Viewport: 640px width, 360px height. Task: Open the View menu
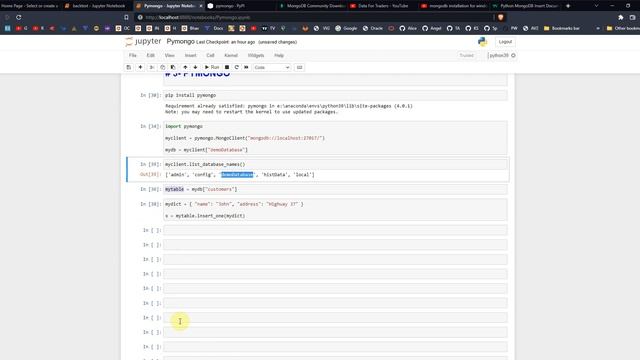169,56
